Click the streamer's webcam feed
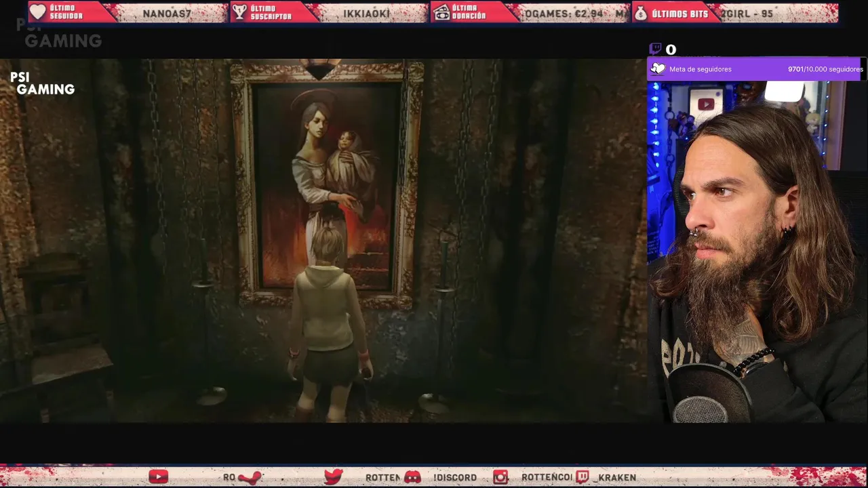This screenshot has width=868, height=488. tap(757, 251)
